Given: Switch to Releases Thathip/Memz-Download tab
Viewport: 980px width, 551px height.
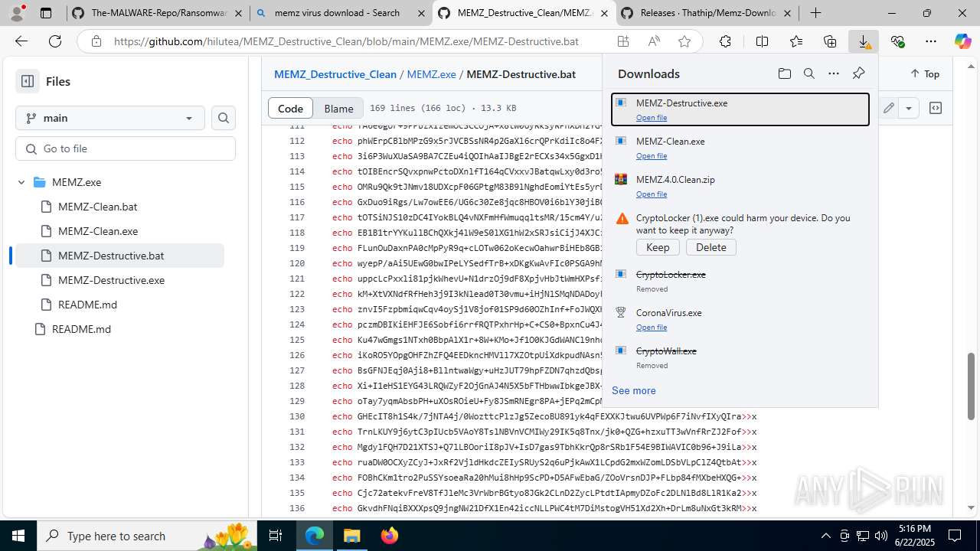Looking at the screenshot, I should [x=707, y=13].
